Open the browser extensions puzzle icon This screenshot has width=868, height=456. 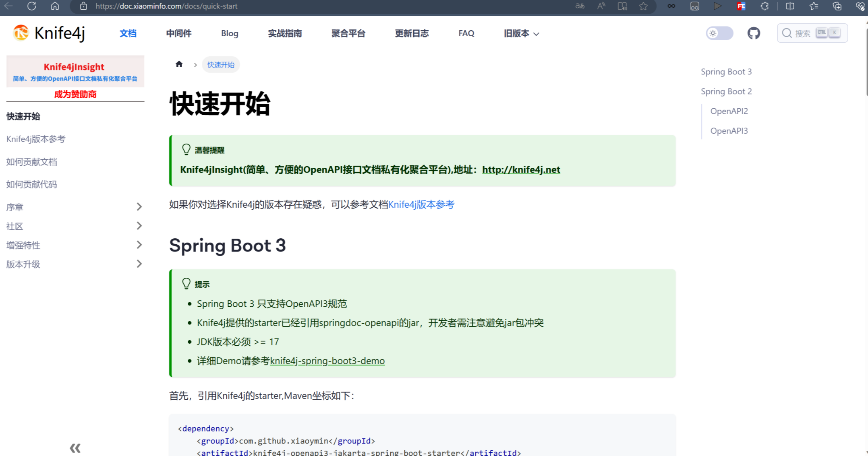pos(764,6)
